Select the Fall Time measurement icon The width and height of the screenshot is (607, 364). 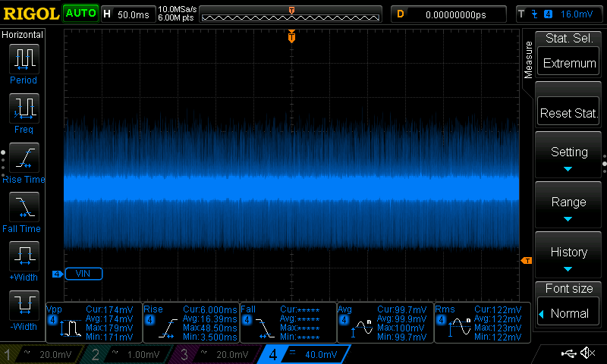coord(24,207)
